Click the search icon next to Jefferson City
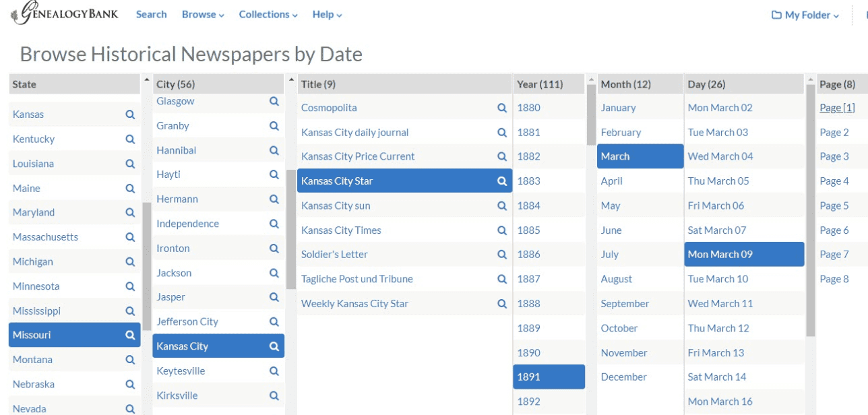This screenshot has width=868, height=415. coord(274,321)
